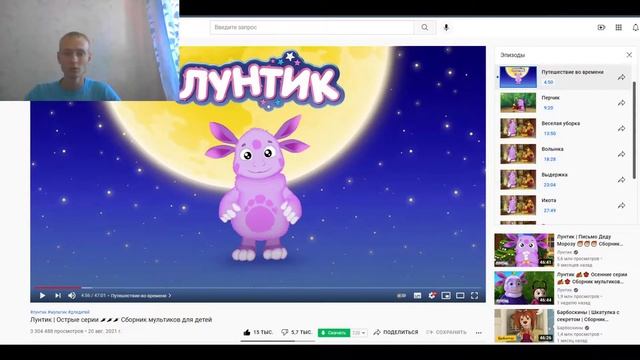Screen dimensions: 640x360
Task: Share the Путешествие во времени episode
Action: pyautogui.click(x=621, y=77)
